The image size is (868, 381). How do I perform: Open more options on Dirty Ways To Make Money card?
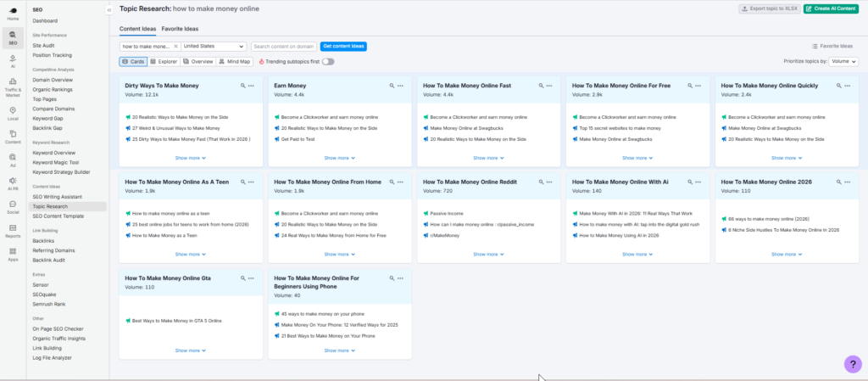251,86
